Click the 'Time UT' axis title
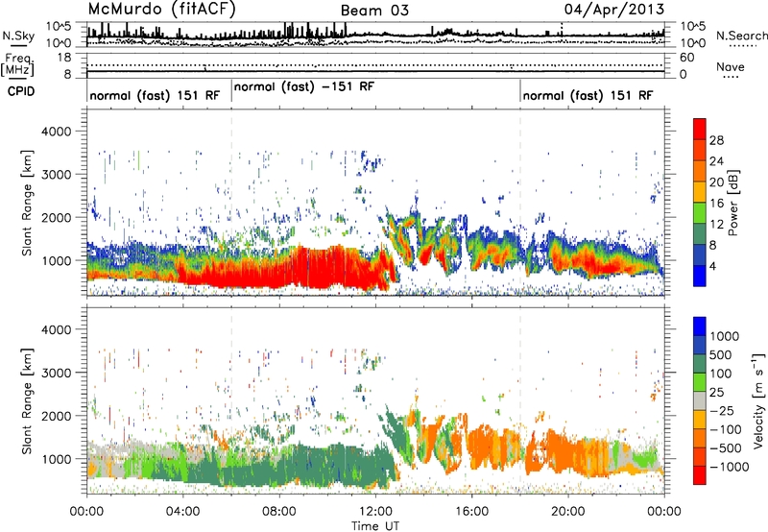This screenshot has height=532, width=768. coord(375,526)
